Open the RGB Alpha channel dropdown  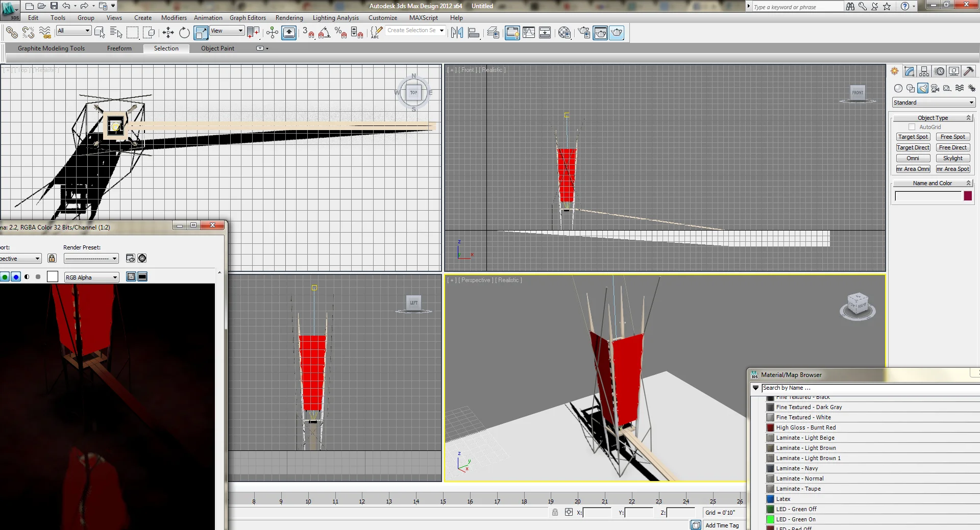[x=91, y=277]
